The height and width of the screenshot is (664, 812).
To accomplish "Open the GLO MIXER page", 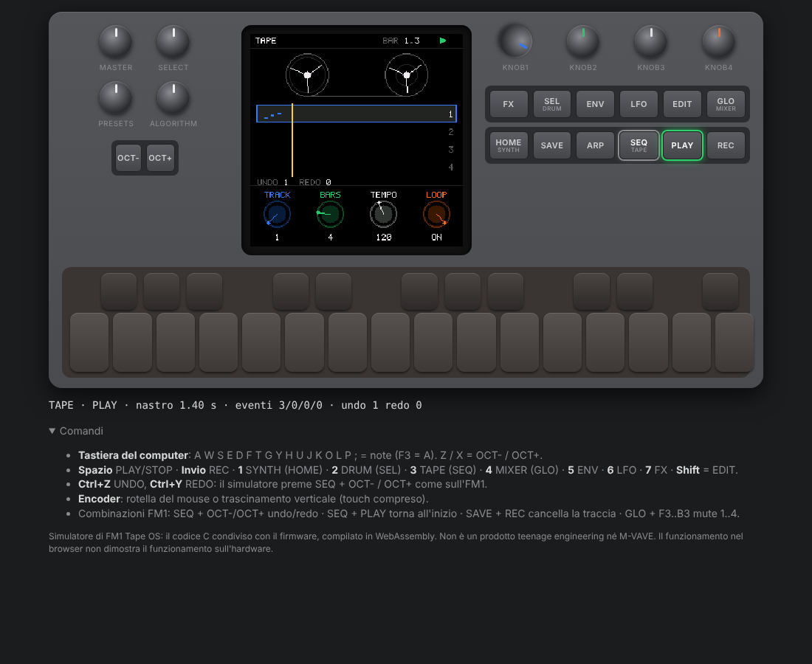I will pyautogui.click(x=726, y=104).
